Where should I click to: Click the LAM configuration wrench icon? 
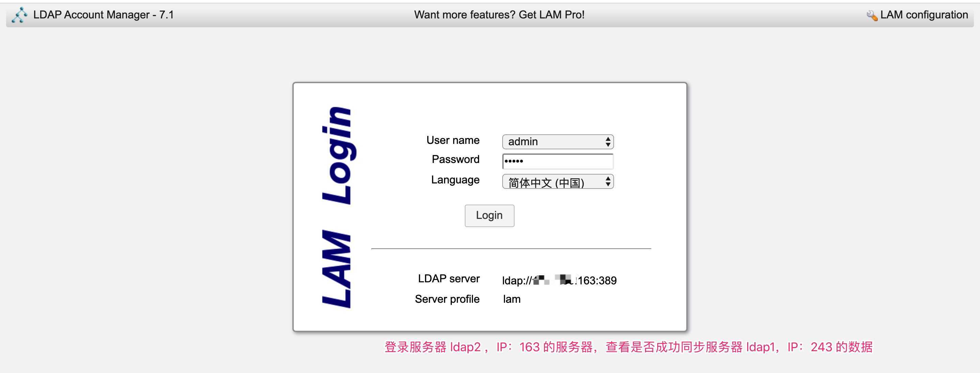pyautogui.click(x=872, y=16)
